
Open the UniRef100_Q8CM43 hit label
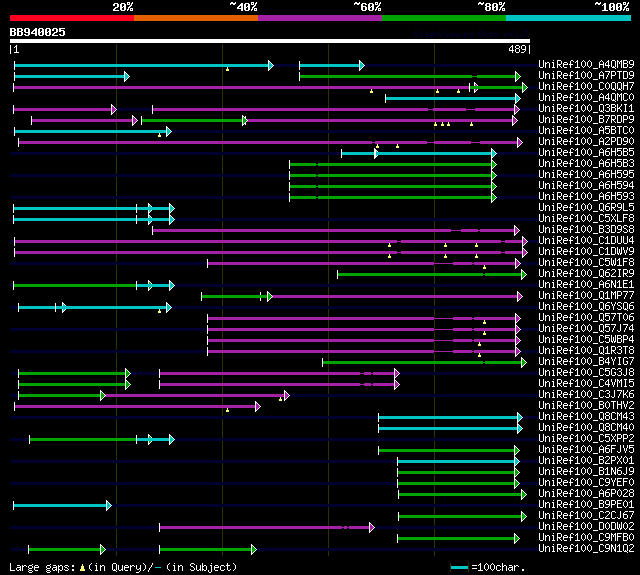586,417
